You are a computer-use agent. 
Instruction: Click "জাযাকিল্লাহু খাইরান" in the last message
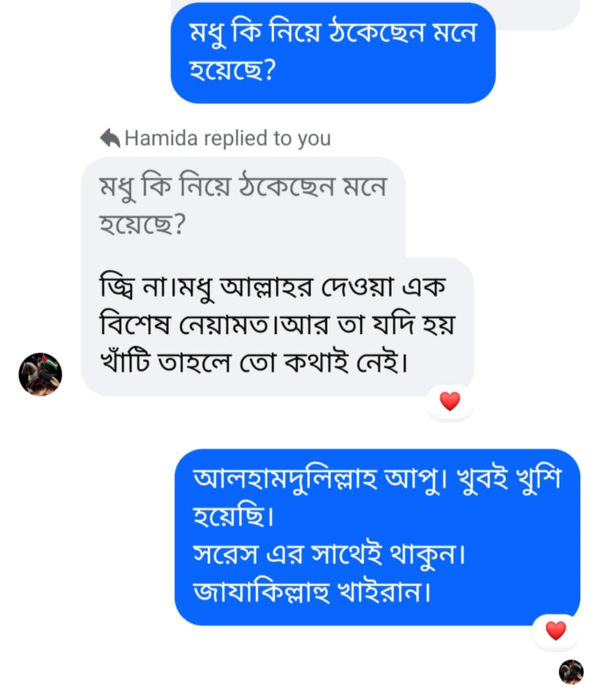pos(312,592)
